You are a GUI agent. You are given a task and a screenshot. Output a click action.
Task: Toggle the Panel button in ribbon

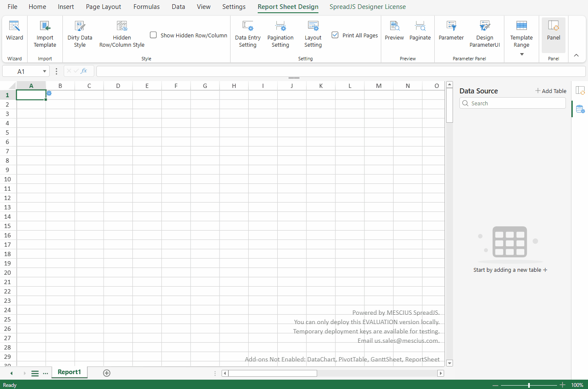pos(553,31)
